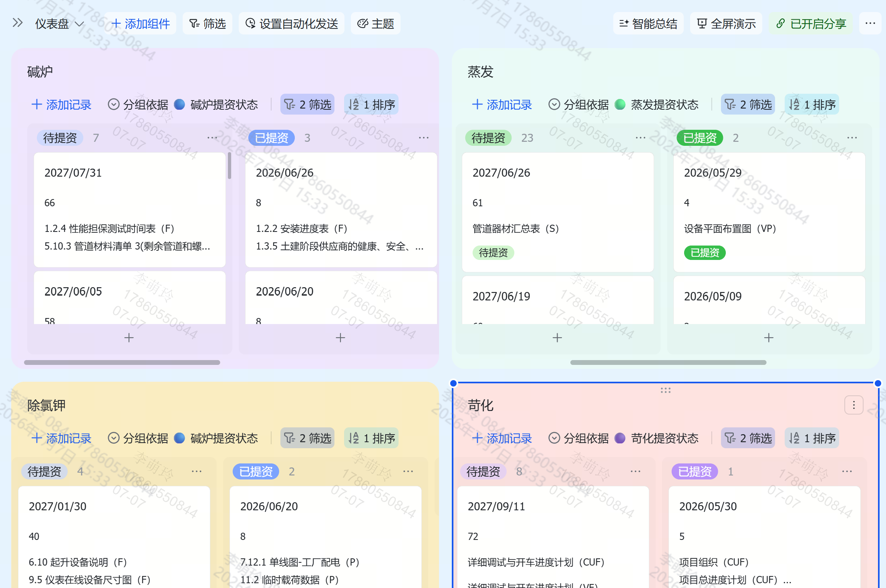
Task: Open 碱炉 card dated 2026/06/26
Action: tap(341, 209)
